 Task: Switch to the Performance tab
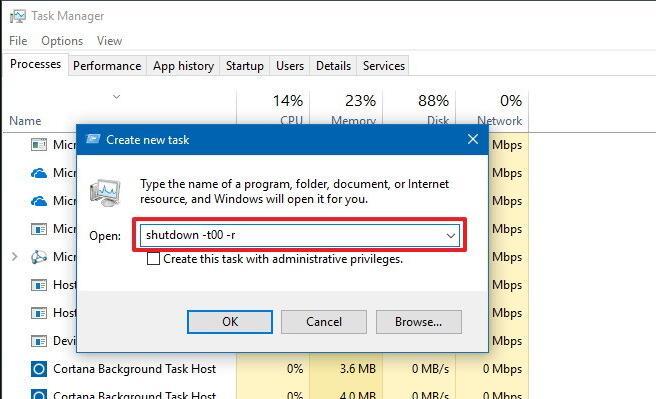pos(107,66)
